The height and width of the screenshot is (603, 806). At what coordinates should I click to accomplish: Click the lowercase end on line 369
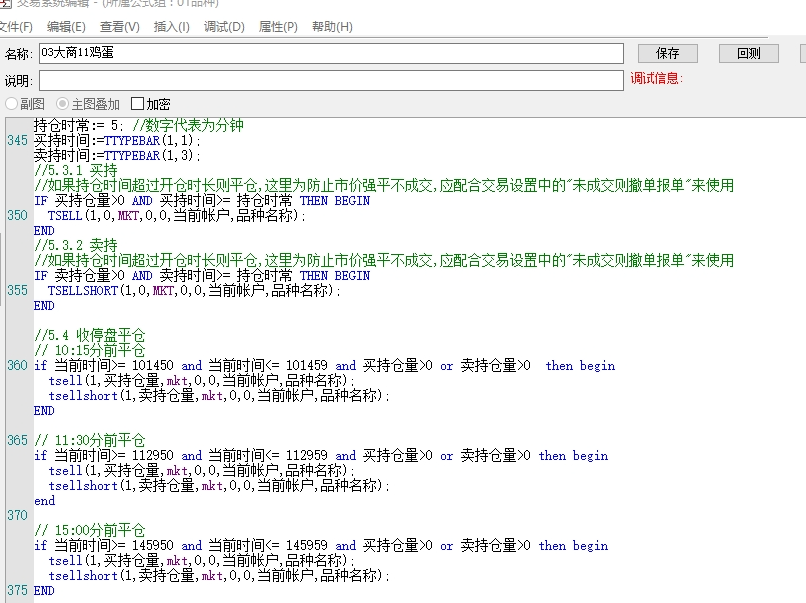[x=45, y=501]
